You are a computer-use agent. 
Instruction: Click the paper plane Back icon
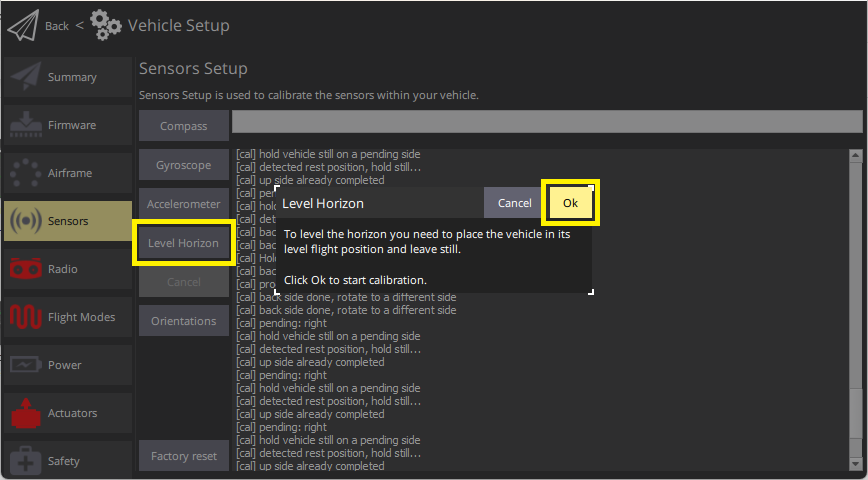click(23, 25)
